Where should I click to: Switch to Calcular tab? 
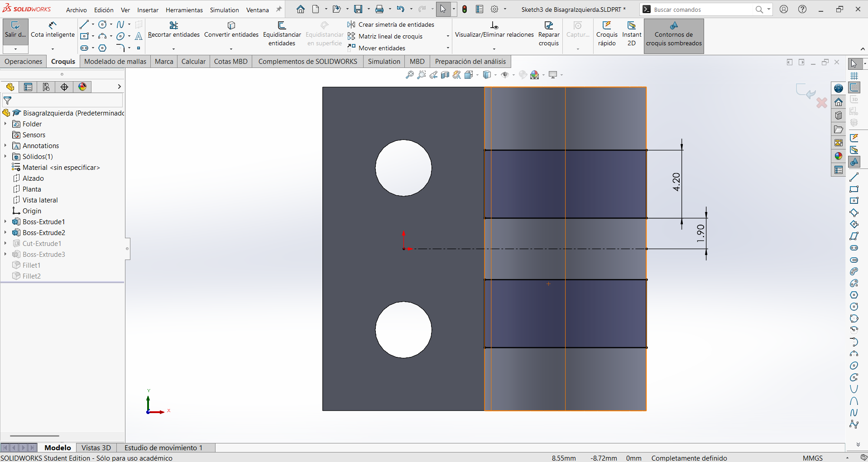coord(193,61)
